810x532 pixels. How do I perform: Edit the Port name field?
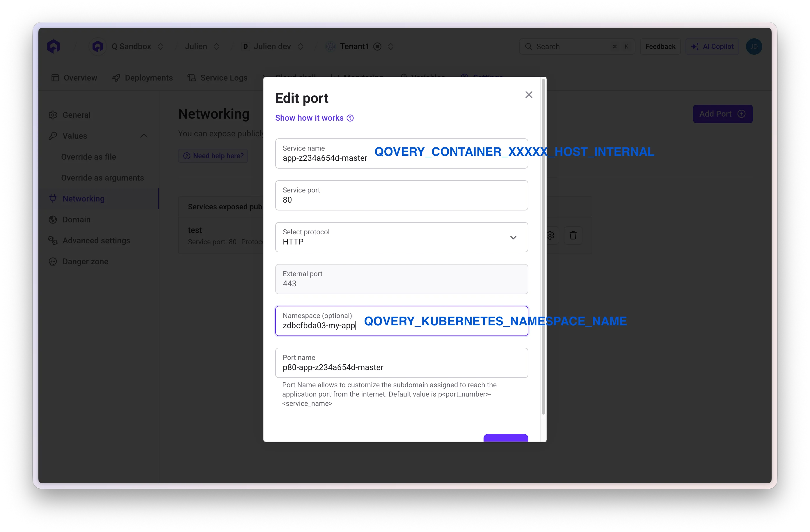pyautogui.click(x=401, y=363)
